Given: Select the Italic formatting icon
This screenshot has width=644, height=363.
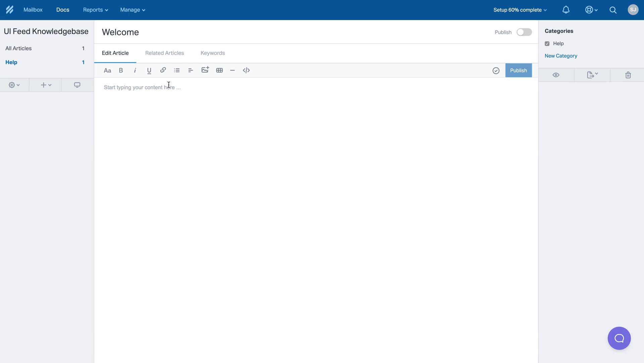Looking at the screenshot, I should pos(135,70).
